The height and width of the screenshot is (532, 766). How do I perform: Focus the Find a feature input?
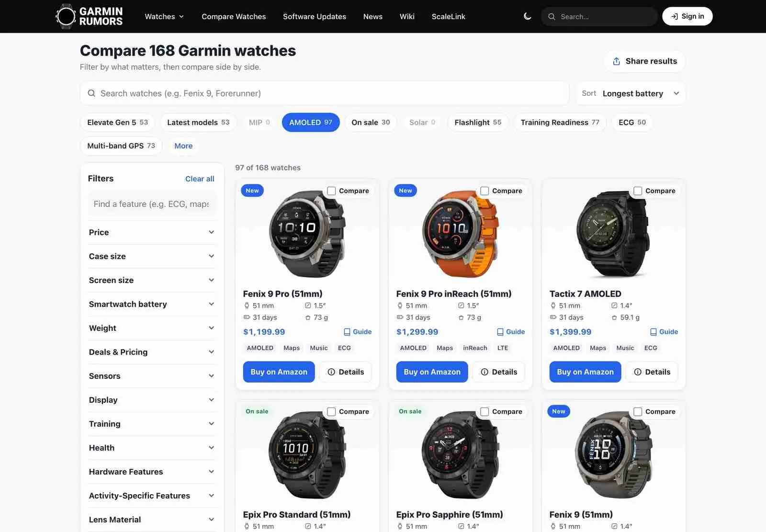152,204
